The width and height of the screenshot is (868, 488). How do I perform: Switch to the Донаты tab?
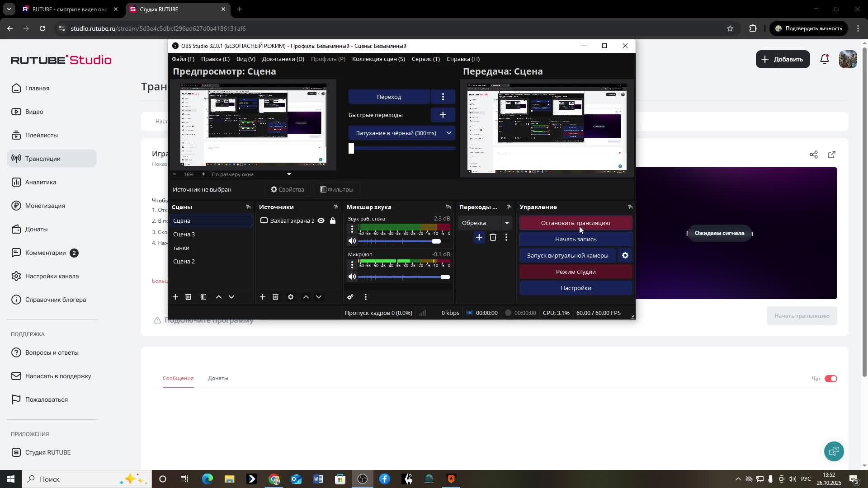coord(218,378)
